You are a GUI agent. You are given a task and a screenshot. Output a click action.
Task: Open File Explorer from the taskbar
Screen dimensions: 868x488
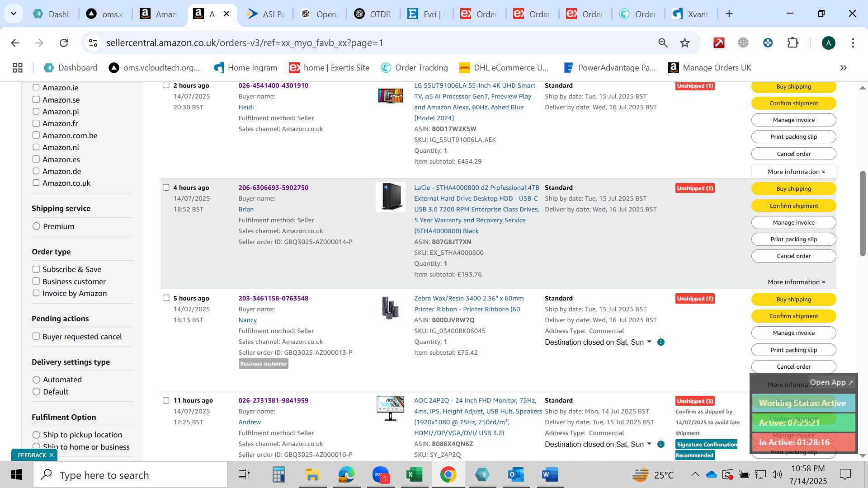(312, 475)
